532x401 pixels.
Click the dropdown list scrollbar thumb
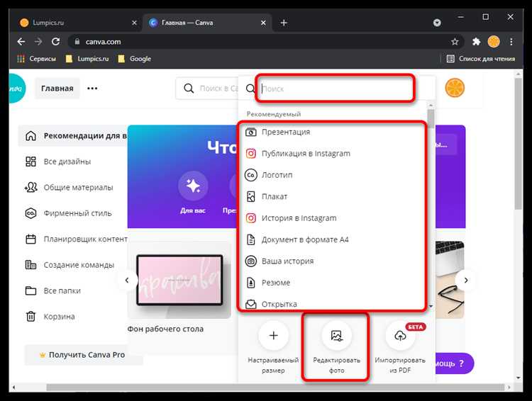pyautogui.click(x=431, y=119)
